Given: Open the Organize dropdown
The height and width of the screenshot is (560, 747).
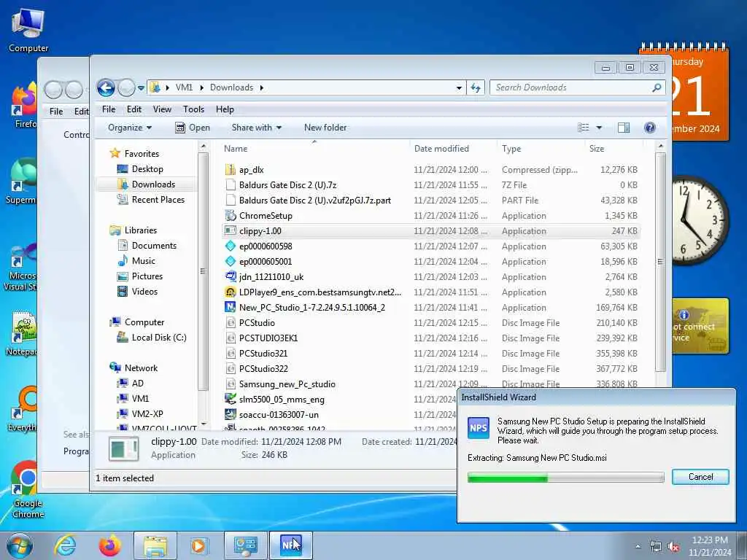Looking at the screenshot, I should click(x=130, y=128).
